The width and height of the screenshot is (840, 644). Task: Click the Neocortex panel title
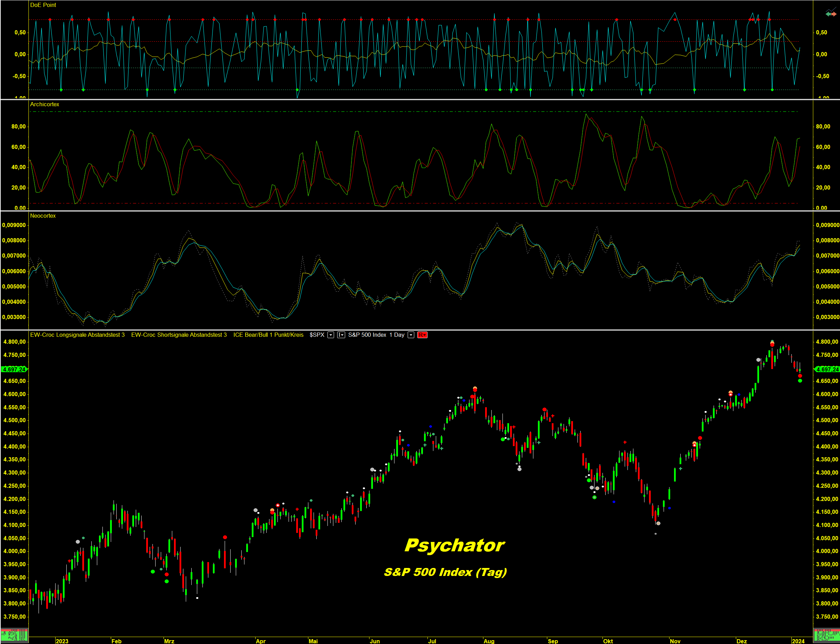pos(43,216)
